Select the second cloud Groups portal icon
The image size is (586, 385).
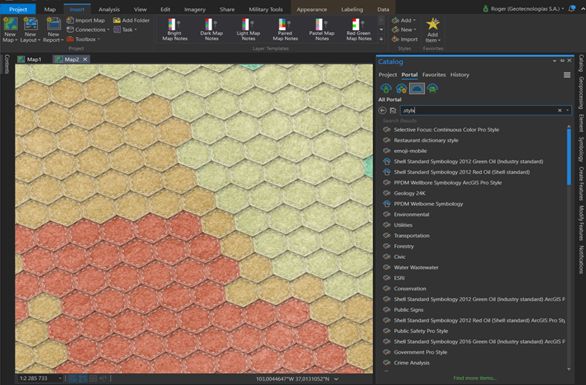click(401, 89)
